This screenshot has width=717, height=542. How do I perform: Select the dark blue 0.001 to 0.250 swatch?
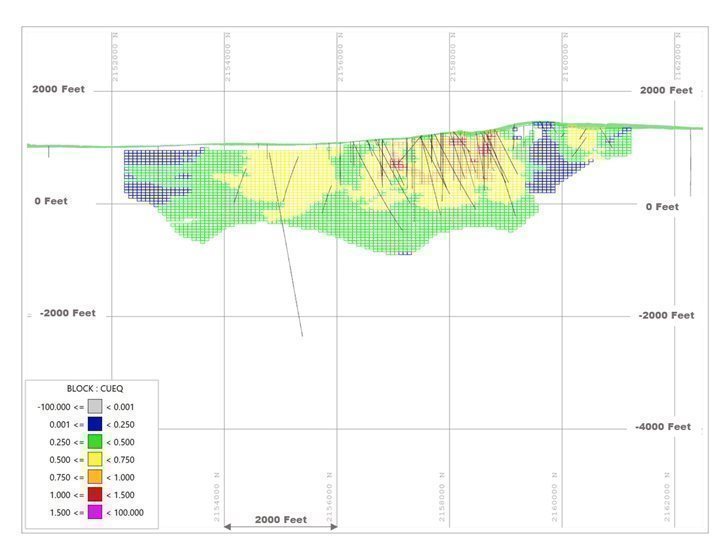95,424
